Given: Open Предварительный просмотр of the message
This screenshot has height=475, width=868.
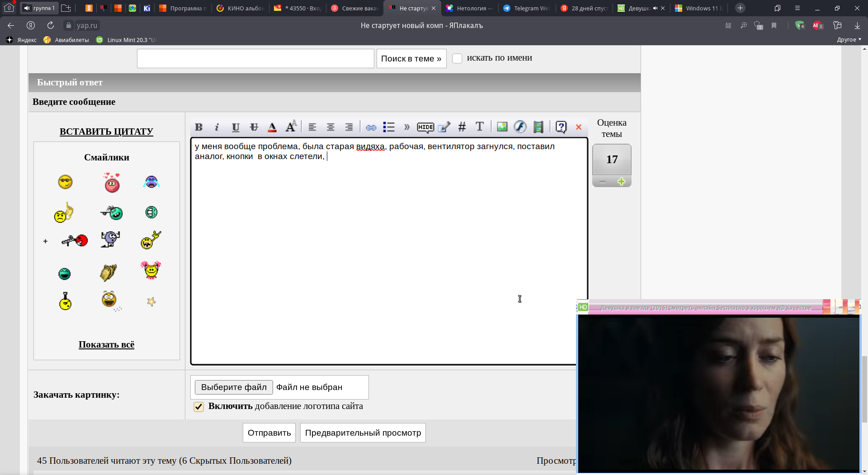Looking at the screenshot, I should pyautogui.click(x=363, y=433).
